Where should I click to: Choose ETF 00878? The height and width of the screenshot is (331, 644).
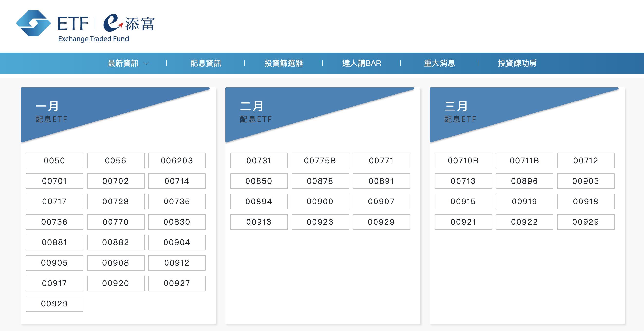click(320, 181)
